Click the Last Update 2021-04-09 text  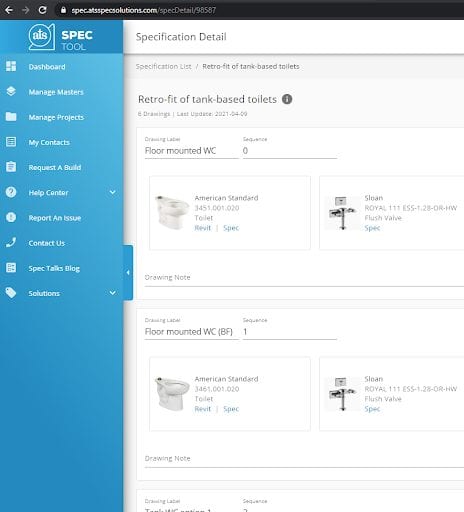point(212,114)
